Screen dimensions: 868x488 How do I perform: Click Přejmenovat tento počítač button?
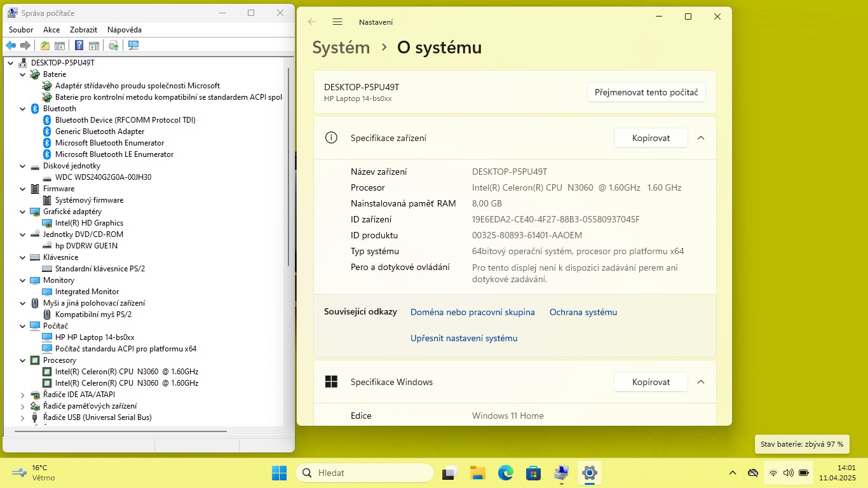point(646,92)
